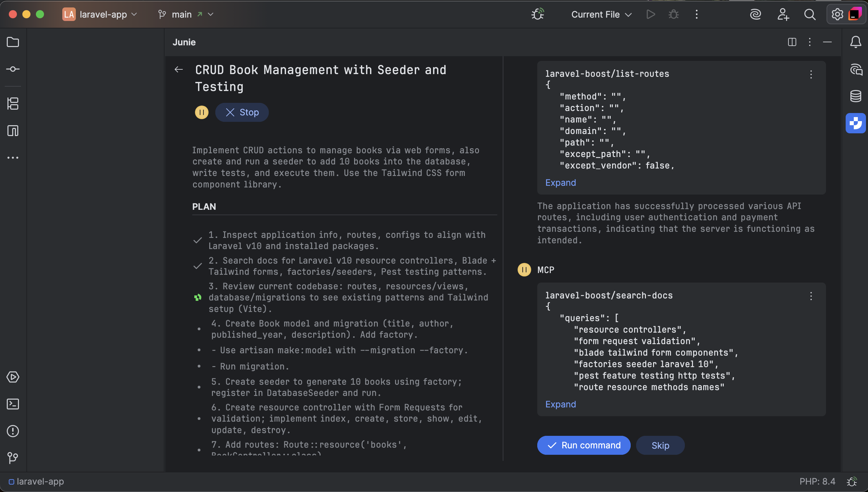
Task: Click the laravel-boost/search-docs heading
Action: (x=609, y=295)
